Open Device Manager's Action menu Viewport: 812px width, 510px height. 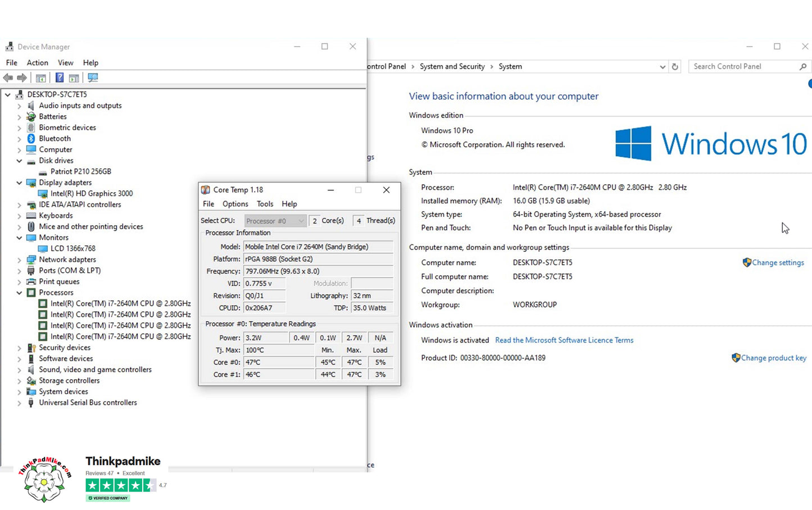38,63
